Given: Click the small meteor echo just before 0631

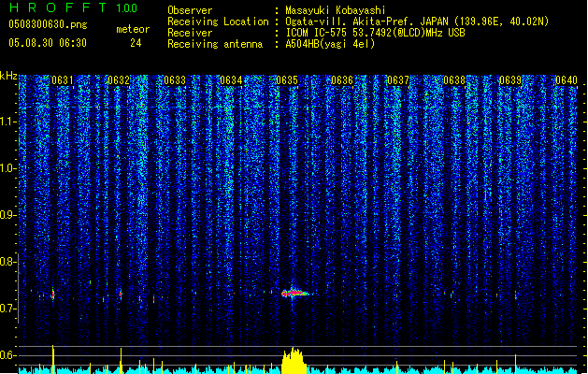Looking at the screenshot, I should (x=53, y=295).
